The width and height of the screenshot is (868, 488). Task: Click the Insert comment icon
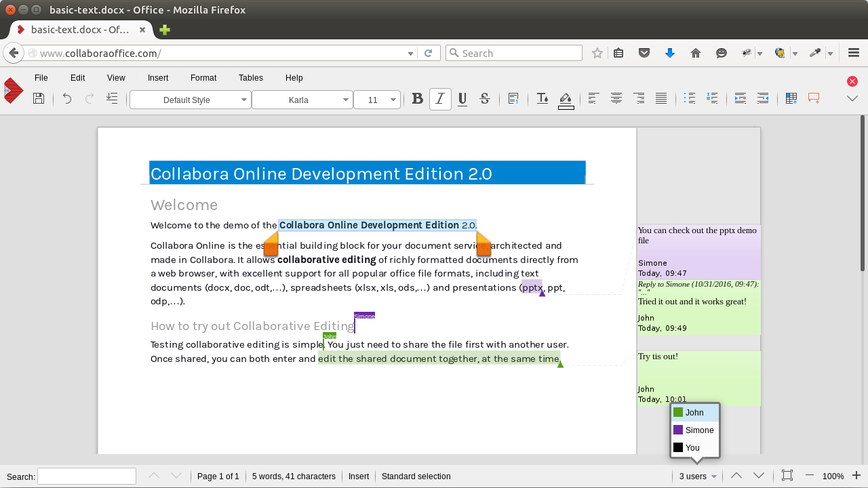814,99
